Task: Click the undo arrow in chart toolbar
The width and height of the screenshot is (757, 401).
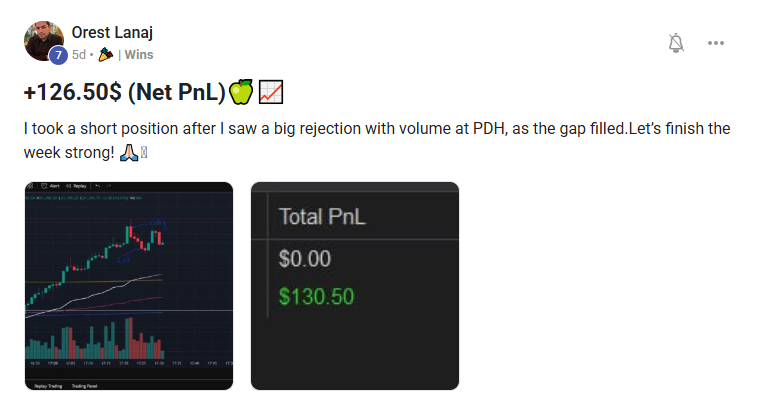Action: pyautogui.click(x=98, y=186)
